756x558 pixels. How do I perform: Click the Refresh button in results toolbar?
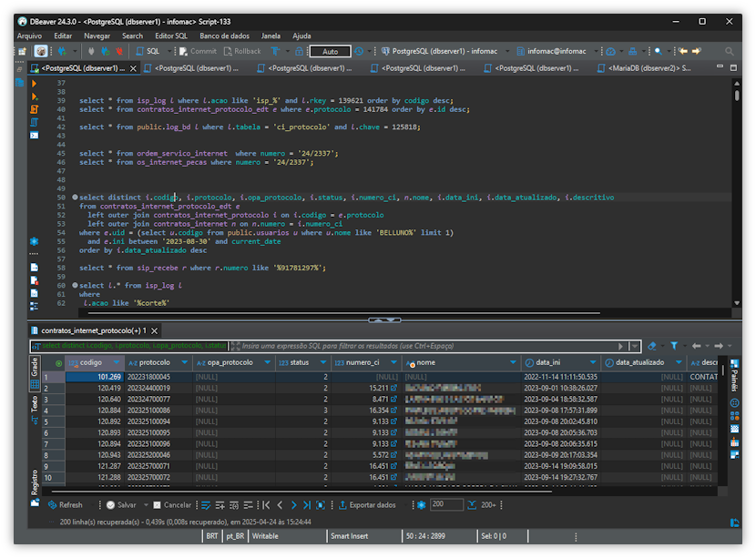65,504
